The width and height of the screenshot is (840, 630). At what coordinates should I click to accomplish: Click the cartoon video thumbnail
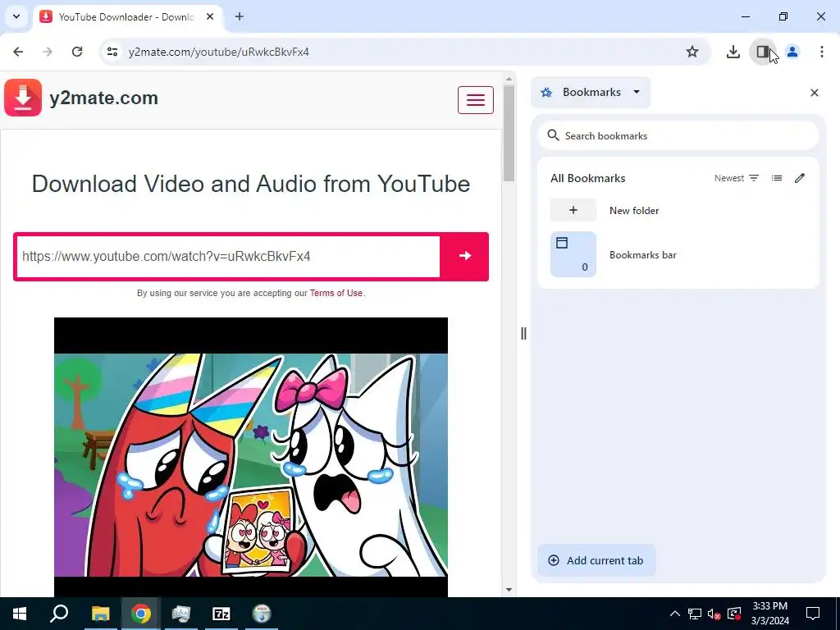pos(251,456)
